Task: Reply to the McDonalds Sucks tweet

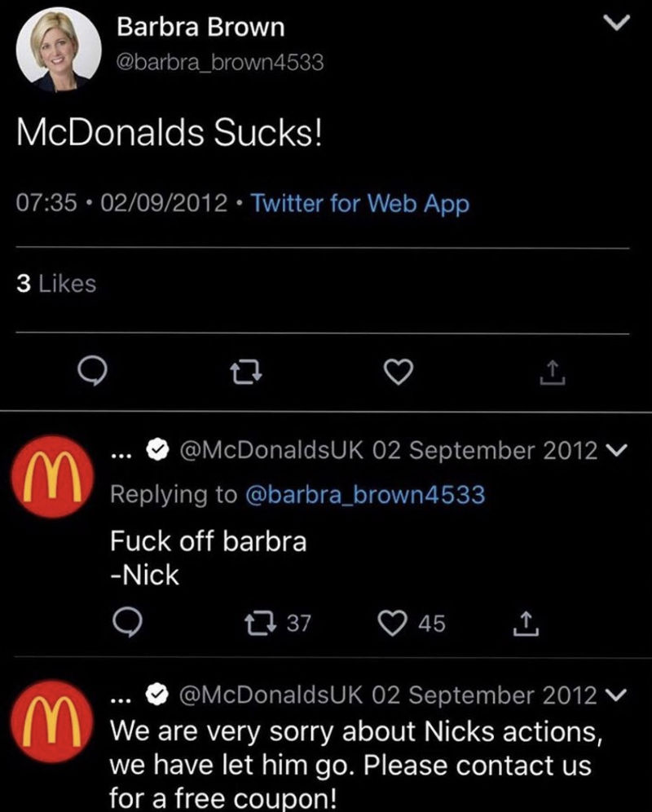Action: tap(91, 373)
